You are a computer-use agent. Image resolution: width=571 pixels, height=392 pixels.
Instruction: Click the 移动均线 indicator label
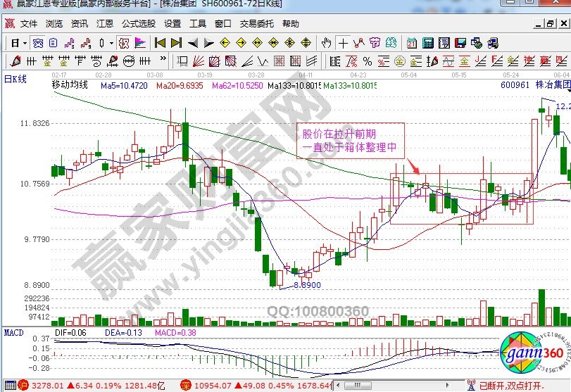tap(70, 85)
